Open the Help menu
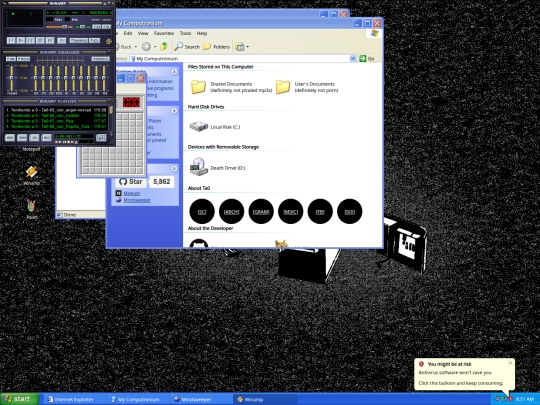Screen dimensions: 540x405 (x=202, y=33)
